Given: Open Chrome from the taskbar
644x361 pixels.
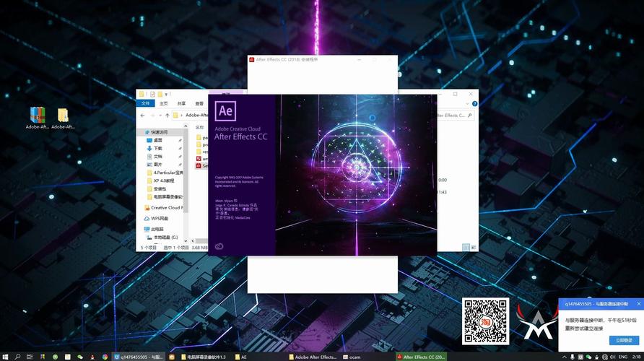Looking at the screenshot, I should (x=105, y=357).
